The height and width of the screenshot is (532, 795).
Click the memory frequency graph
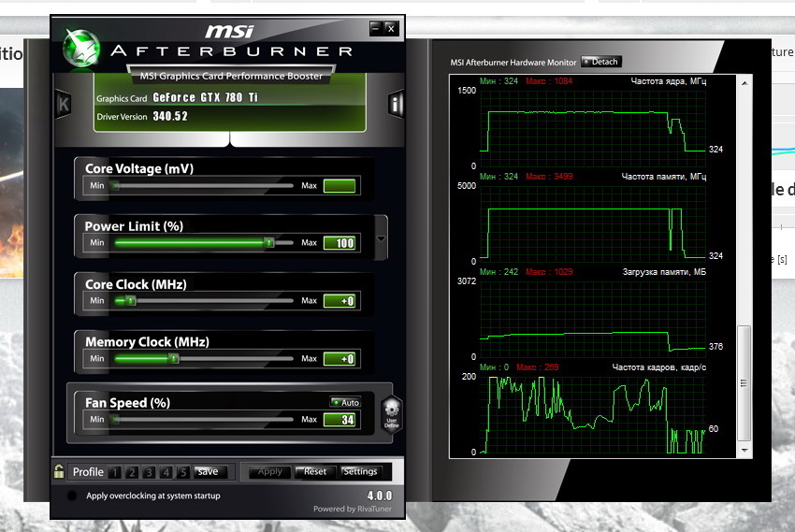(x=593, y=223)
